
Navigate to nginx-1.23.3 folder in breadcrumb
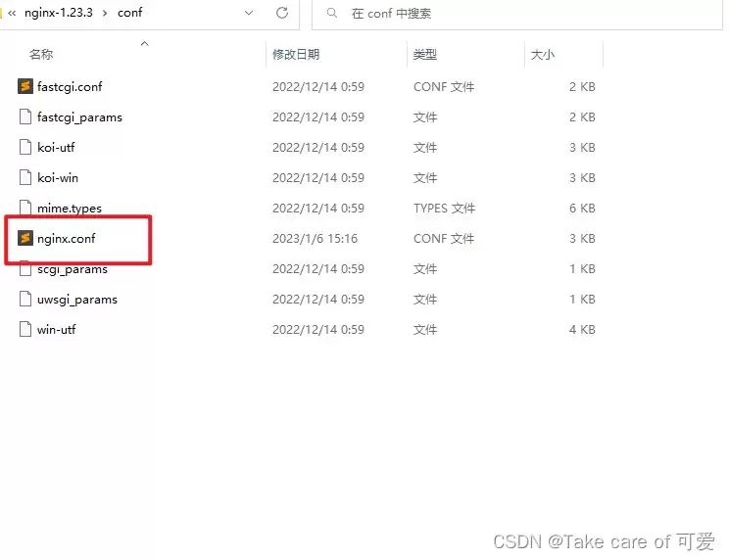click(59, 13)
